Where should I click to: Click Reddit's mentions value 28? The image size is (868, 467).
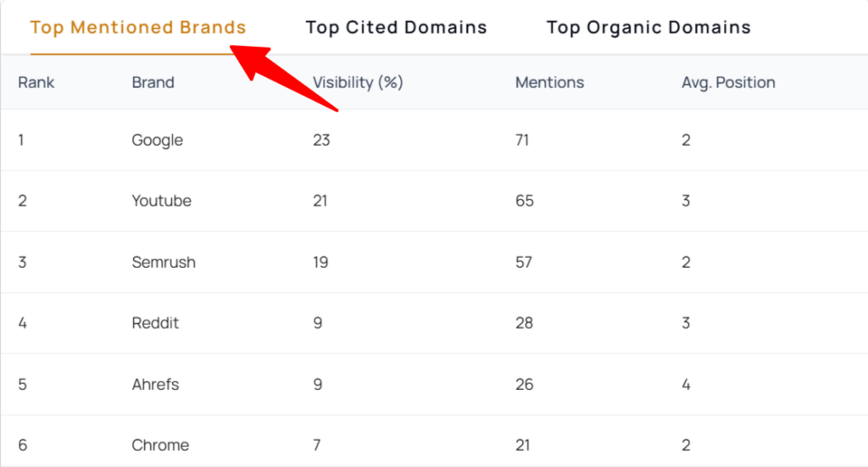[524, 323]
